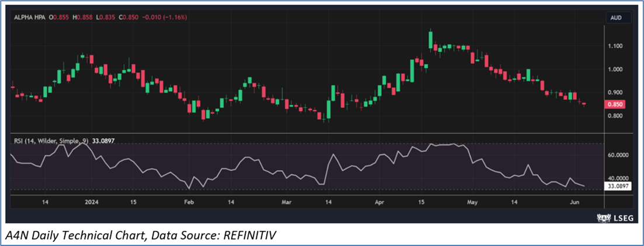Click the red 0.850 last-price tag
Image resolution: width=644 pixels, height=246 pixels.
click(615, 104)
